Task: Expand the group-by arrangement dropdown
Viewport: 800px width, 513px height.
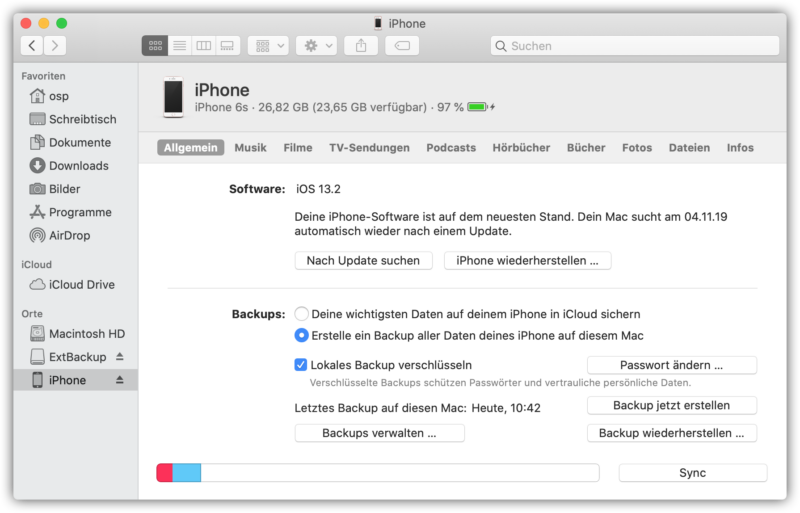Action: 268,46
